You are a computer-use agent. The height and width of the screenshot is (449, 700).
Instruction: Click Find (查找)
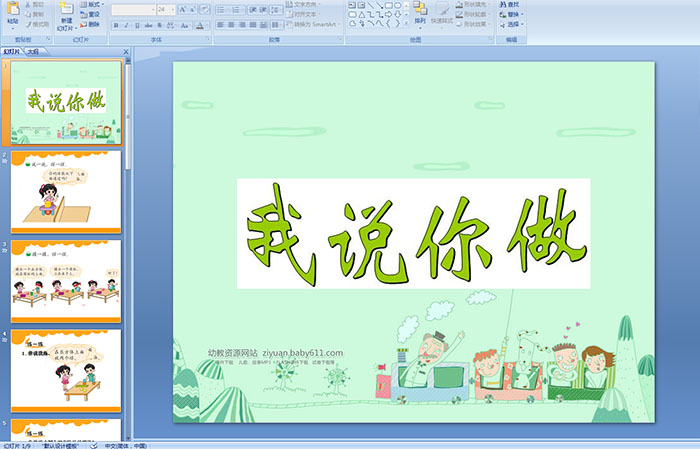point(509,4)
